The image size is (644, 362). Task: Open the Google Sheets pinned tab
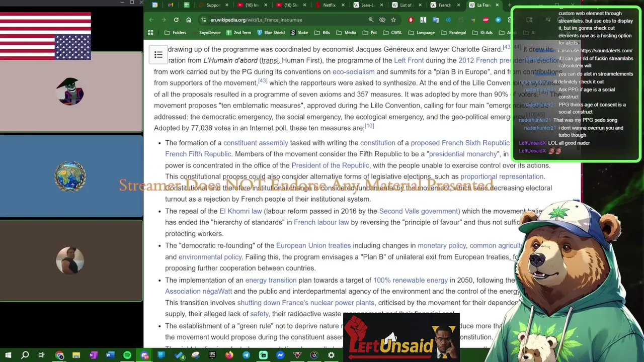coord(187,5)
